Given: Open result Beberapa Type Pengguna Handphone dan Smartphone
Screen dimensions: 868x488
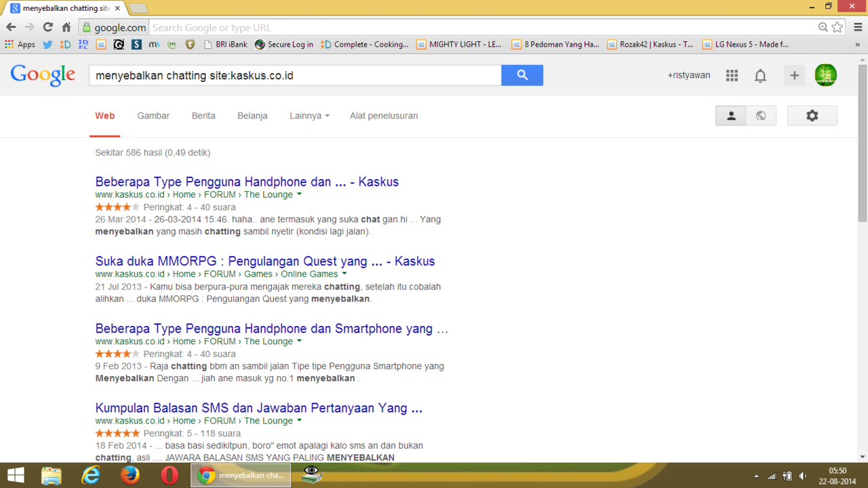Looking at the screenshot, I should click(x=272, y=329).
